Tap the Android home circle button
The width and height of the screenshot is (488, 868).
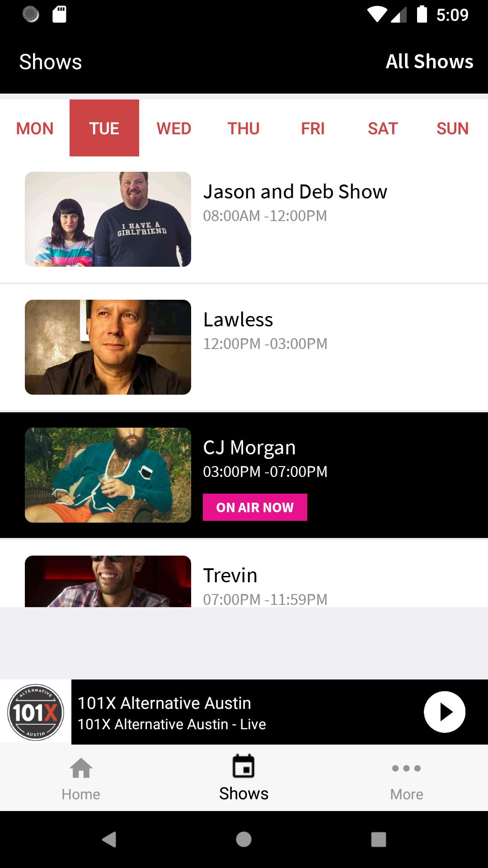(x=244, y=840)
